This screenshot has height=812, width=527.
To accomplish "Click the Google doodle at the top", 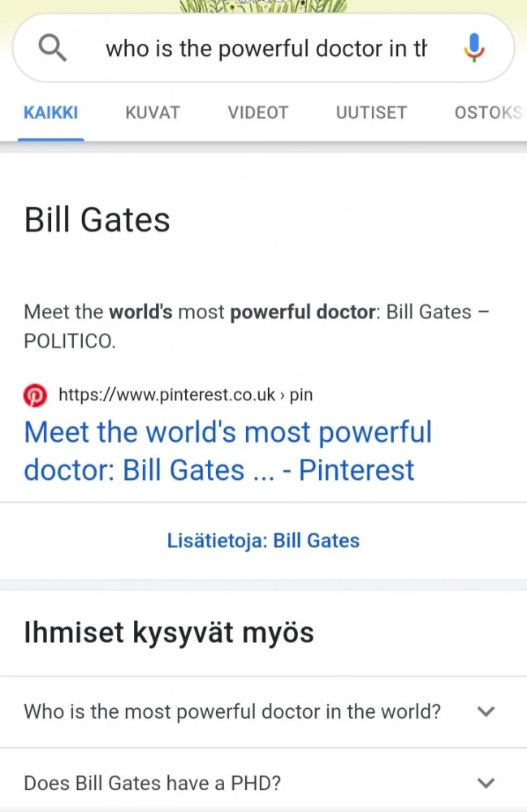I will point(263,6).
